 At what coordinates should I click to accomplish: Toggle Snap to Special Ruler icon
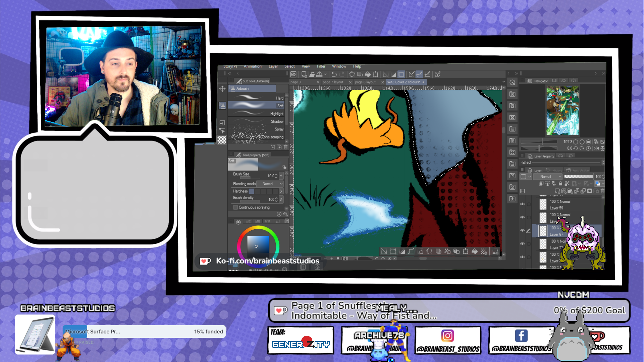point(419,74)
